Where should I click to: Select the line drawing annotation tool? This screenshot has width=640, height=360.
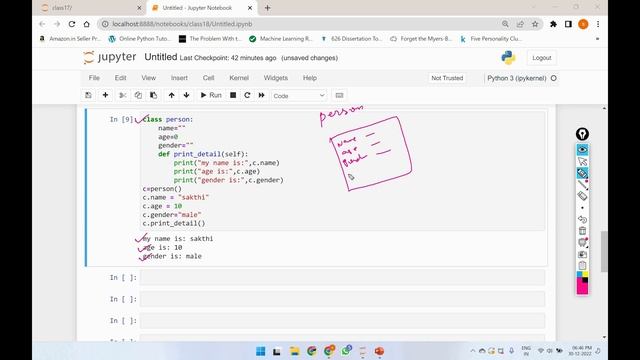[582, 184]
